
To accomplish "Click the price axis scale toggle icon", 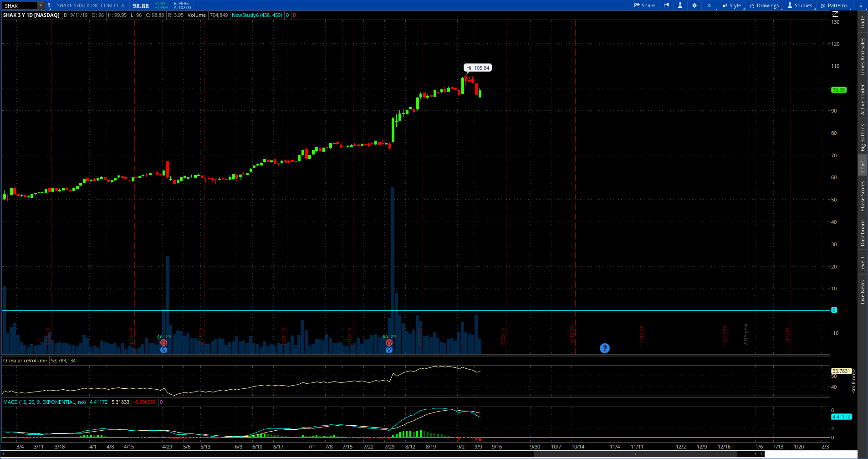I will [x=835, y=14].
